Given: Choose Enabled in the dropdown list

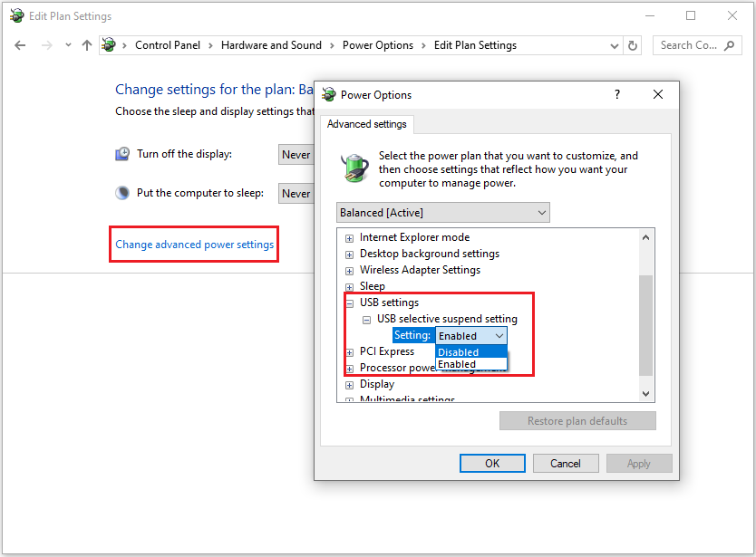Looking at the screenshot, I should [x=471, y=364].
